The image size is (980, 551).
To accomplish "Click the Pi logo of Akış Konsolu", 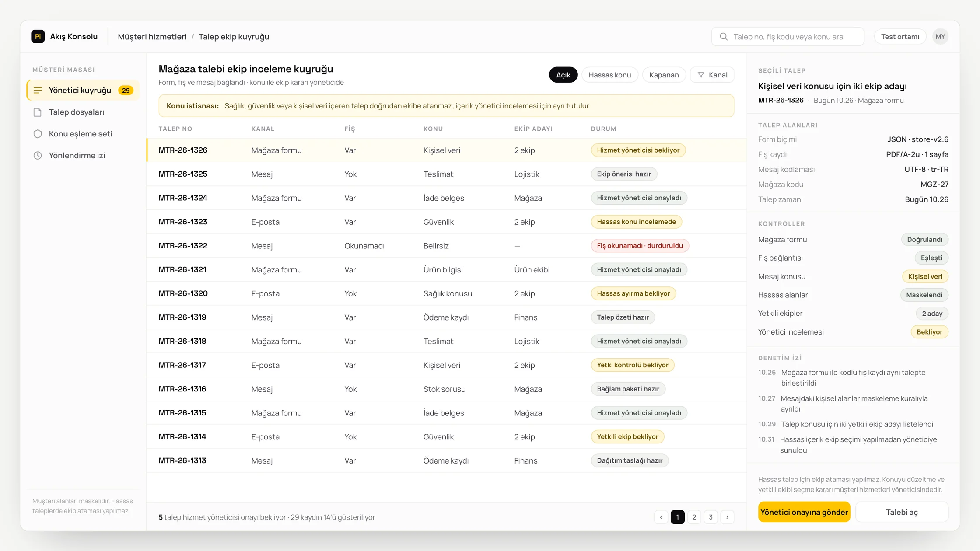I will pos(38,37).
